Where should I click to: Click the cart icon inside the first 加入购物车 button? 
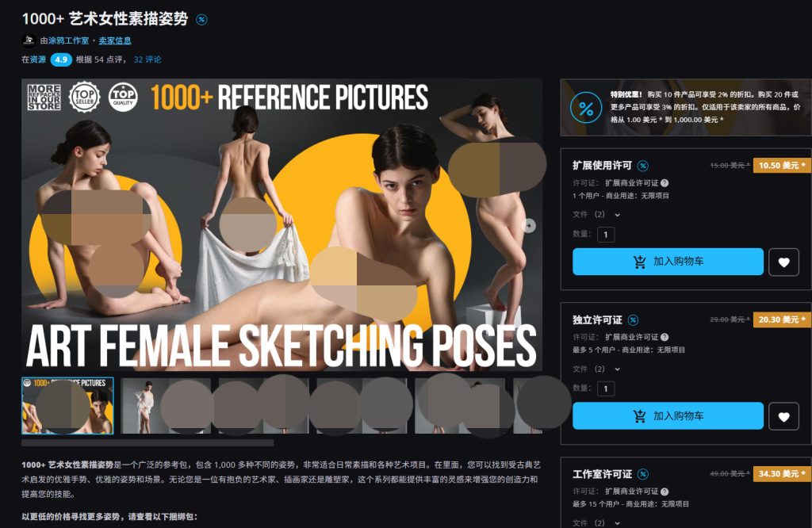pyautogui.click(x=639, y=261)
